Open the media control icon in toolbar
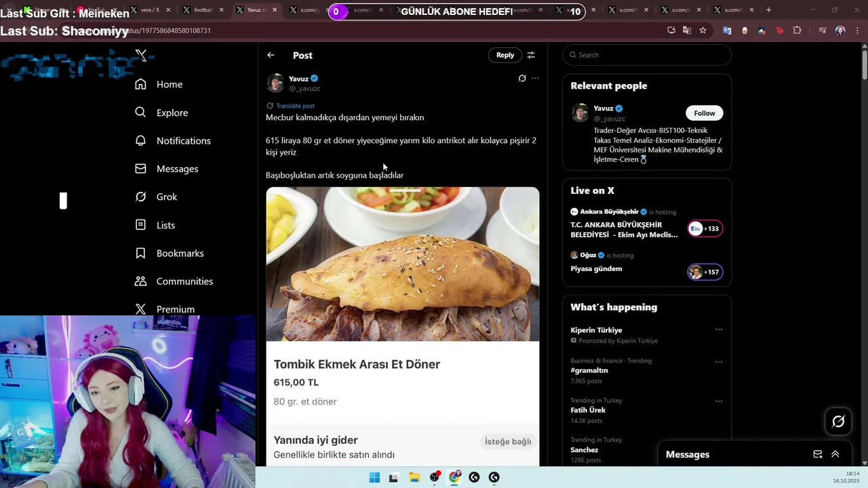The height and width of the screenshot is (488, 868). click(823, 30)
